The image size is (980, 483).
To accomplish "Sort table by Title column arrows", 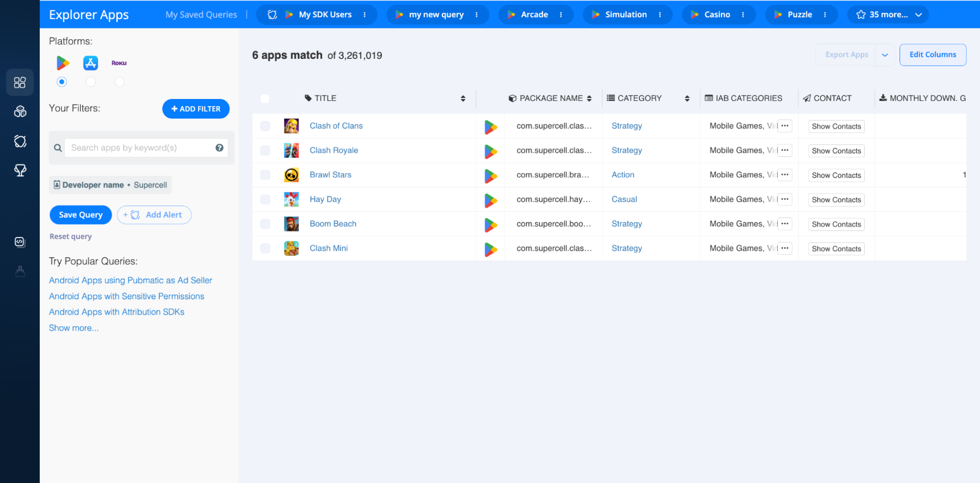I will (x=463, y=98).
